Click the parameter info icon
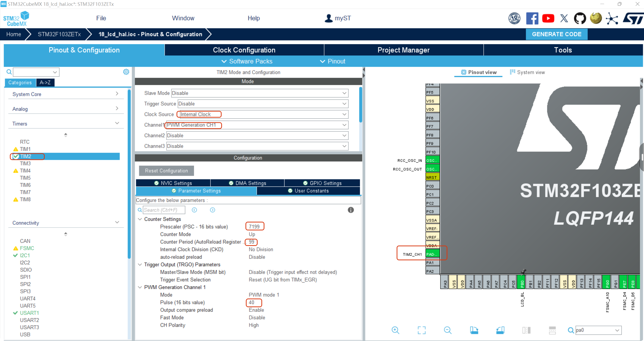 (x=351, y=210)
